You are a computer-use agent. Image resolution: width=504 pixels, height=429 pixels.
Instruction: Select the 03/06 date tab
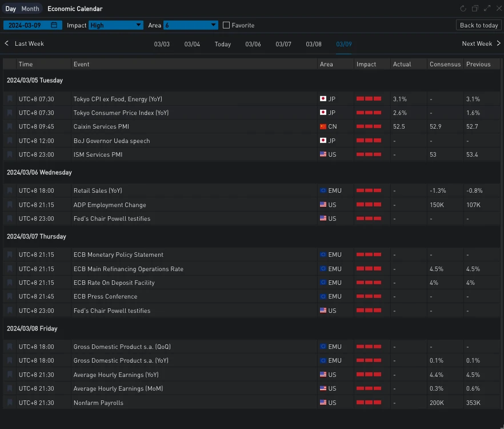[x=253, y=44]
